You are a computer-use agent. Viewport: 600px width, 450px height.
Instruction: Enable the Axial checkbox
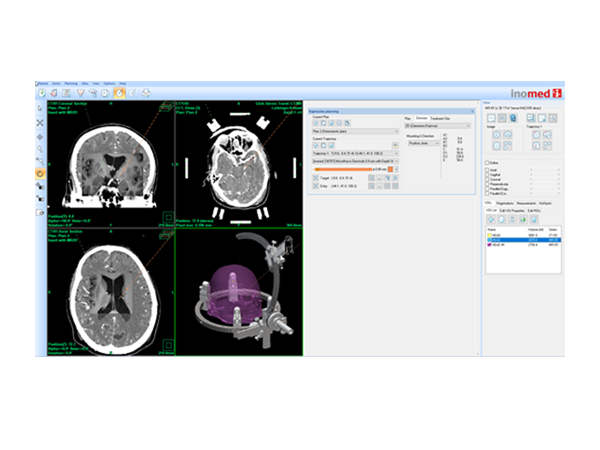(x=487, y=170)
